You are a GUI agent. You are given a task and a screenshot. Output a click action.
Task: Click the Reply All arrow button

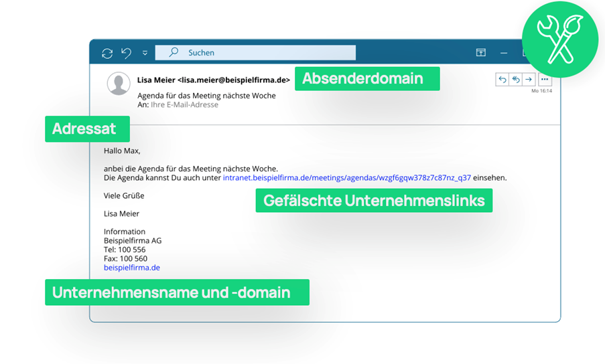[515, 80]
